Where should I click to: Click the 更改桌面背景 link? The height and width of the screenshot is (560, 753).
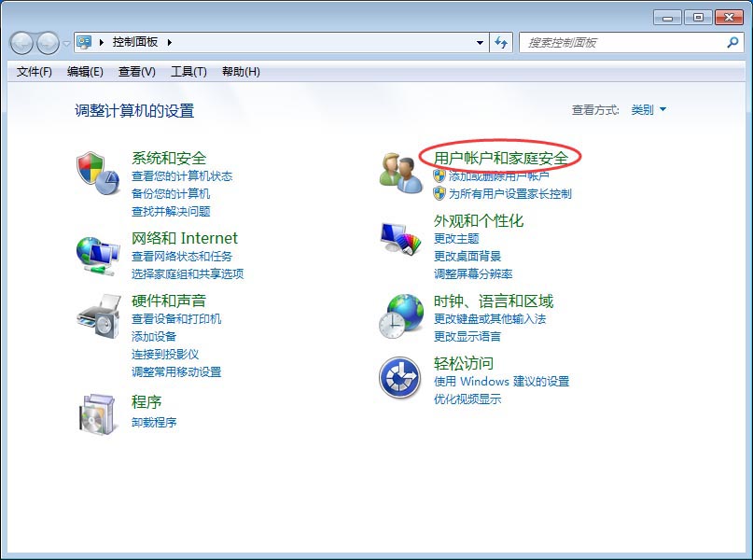click(x=467, y=256)
